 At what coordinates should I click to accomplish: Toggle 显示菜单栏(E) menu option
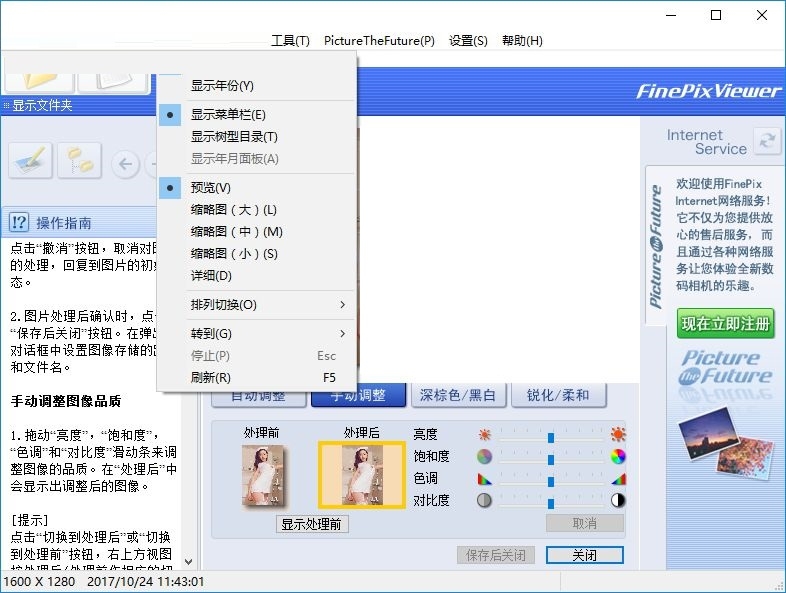tap(256, 115)
